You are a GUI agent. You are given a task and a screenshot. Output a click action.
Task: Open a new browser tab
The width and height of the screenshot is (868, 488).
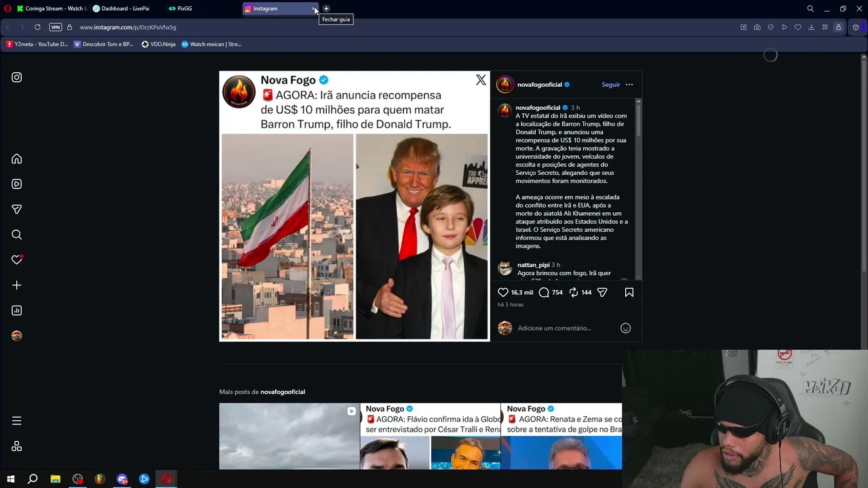(x=326, y=9)
